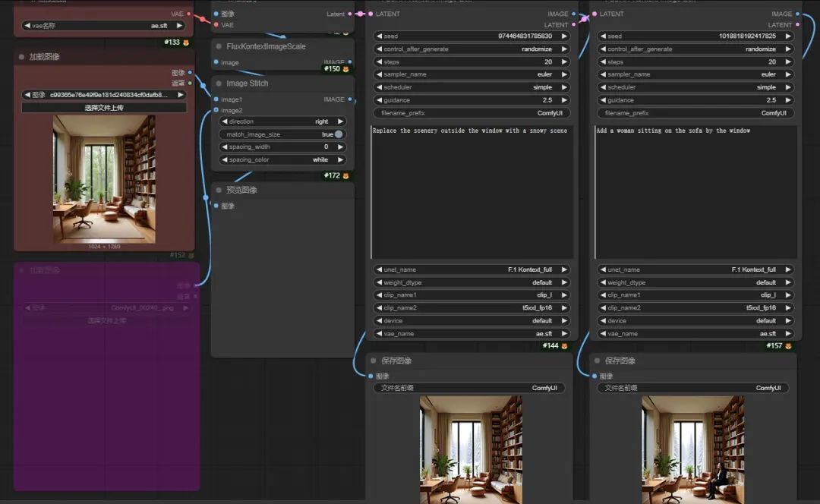The height and width of the screenshot is (504, 820).
Task: Click the output image showing woman on sofa
Action: tap(692, 448)
